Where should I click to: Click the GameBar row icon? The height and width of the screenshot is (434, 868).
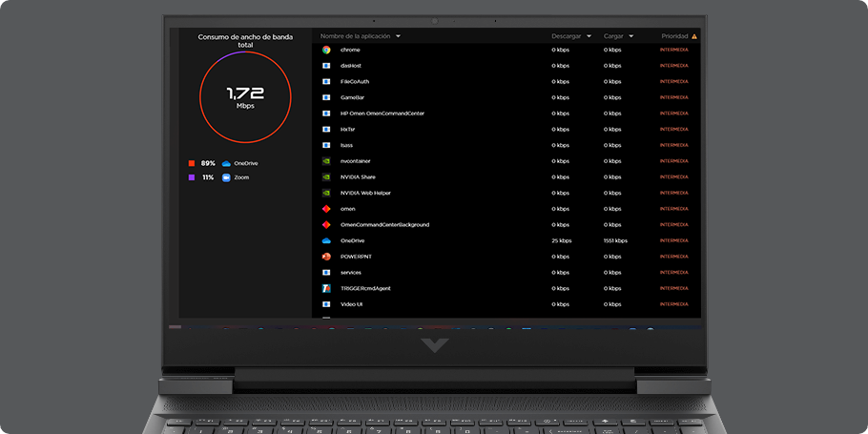click(326, 97)
